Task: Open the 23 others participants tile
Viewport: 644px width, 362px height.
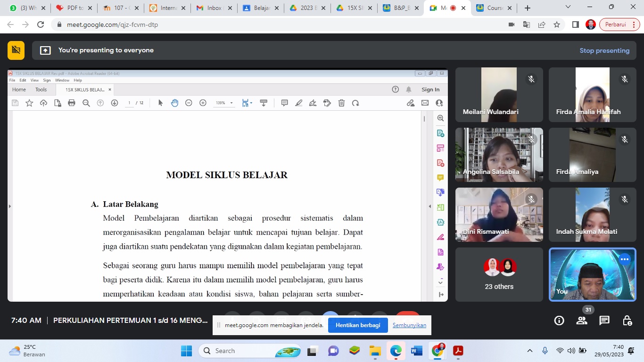Action: point(499,274)
